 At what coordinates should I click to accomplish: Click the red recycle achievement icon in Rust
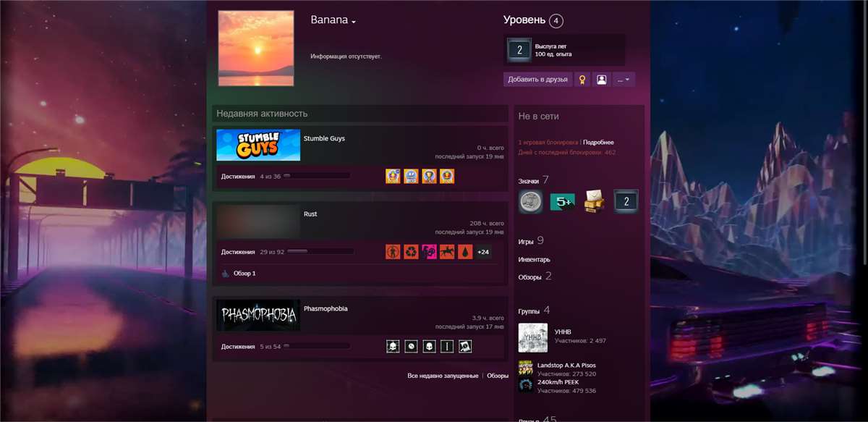point(411,252)
